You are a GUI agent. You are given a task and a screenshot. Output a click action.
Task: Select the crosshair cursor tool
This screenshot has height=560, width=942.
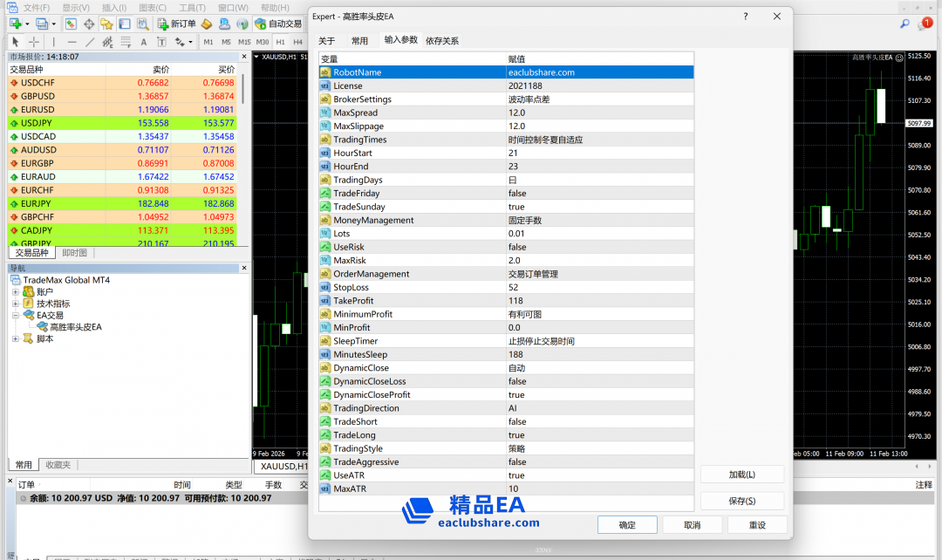pyautogui.click(x=34, y=42)
